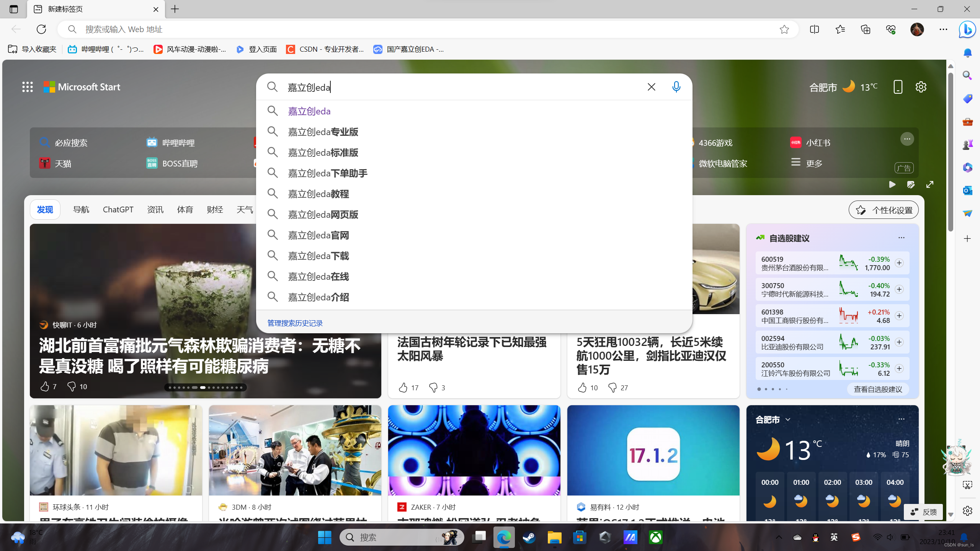This screenshot has height=551, width=980.
Task: Add this page to favorites star
Action: point(784,29)
